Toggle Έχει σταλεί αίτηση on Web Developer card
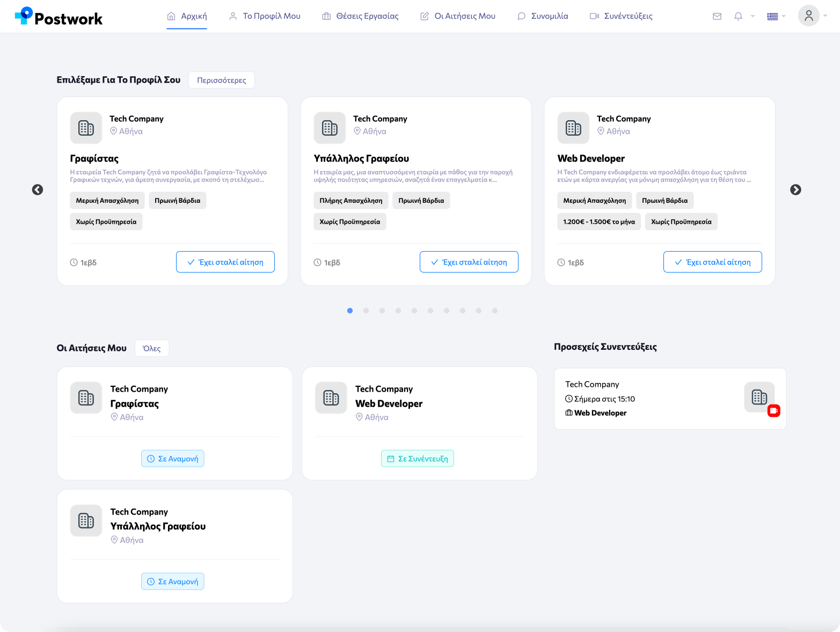The width and height of the screenshot is (840, 632). coord(712,262)
